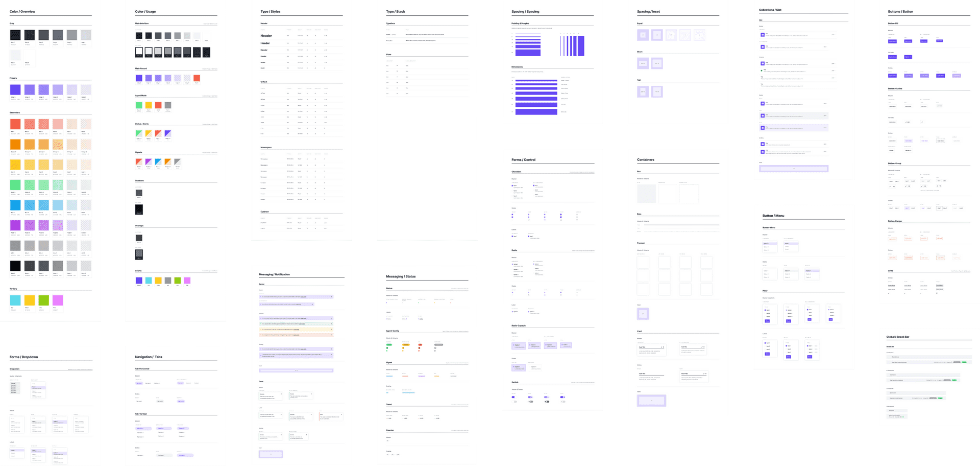Viewport: 980px width, 467px height.
Task: Click the slot placeholder under Card in Containers
Action: [x=651, y=401]
